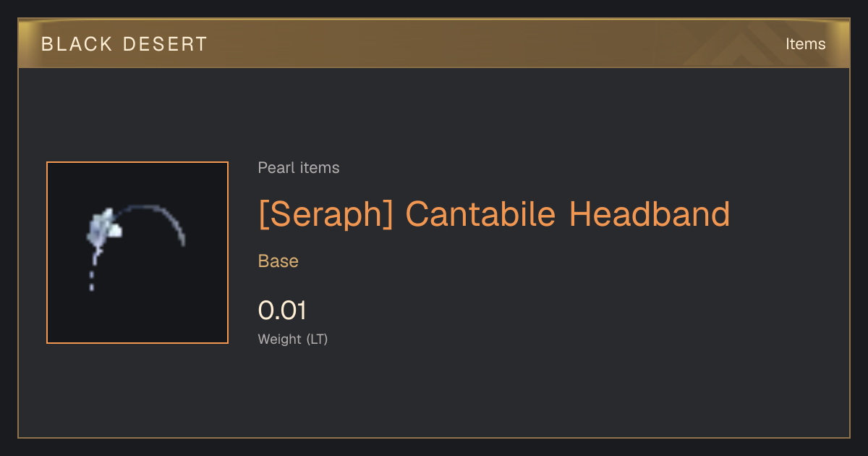Select the Base grade label
This screenshot has height=456, width=868.
(278, 261)
